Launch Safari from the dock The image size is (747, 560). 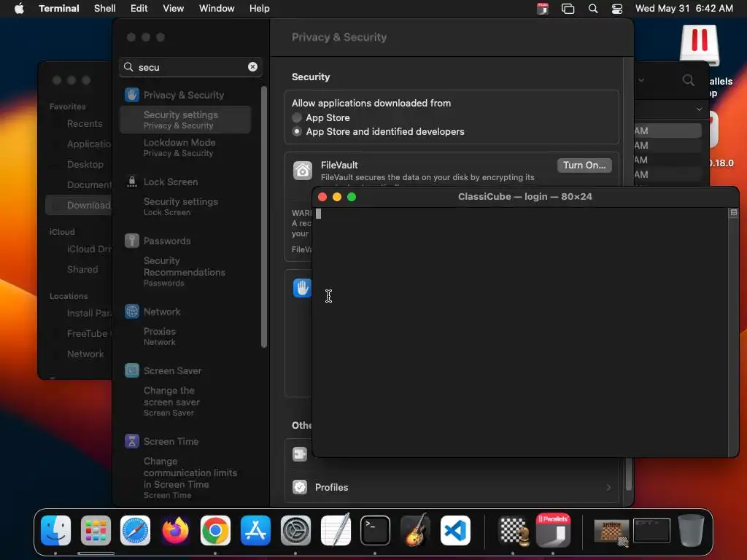pyautogui.click(x=135, y=530)
